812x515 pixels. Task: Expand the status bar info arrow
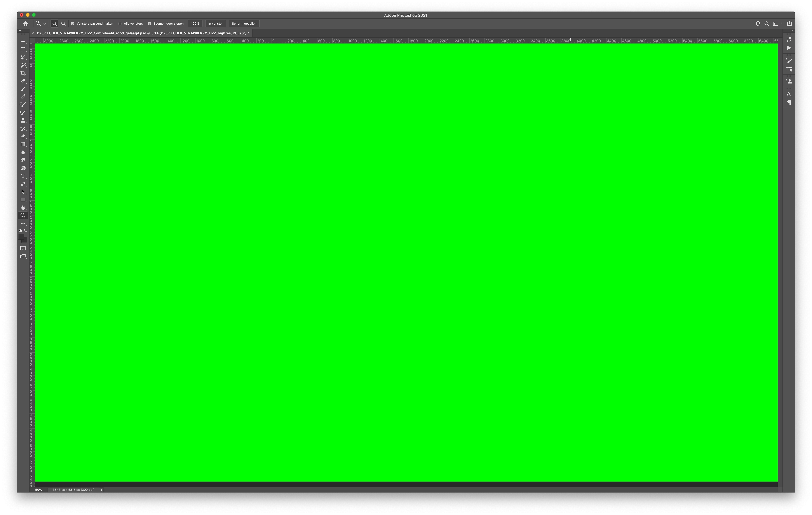[101, 490]
